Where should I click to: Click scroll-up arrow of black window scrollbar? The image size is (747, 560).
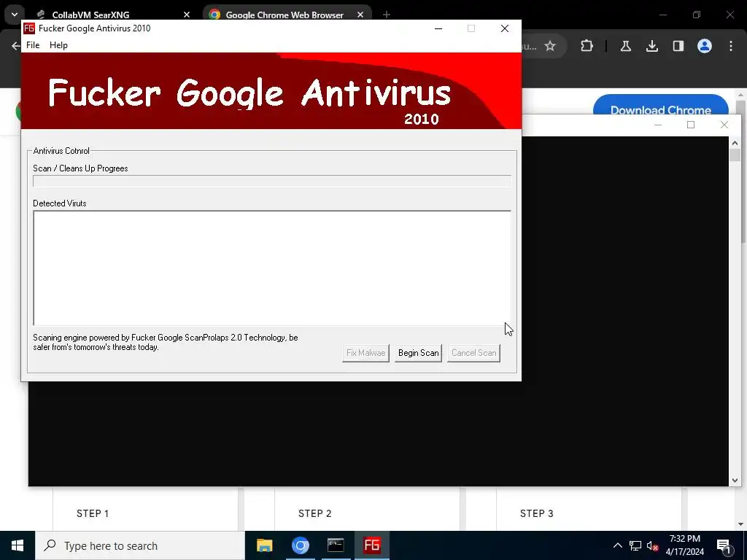pos(735,143)
